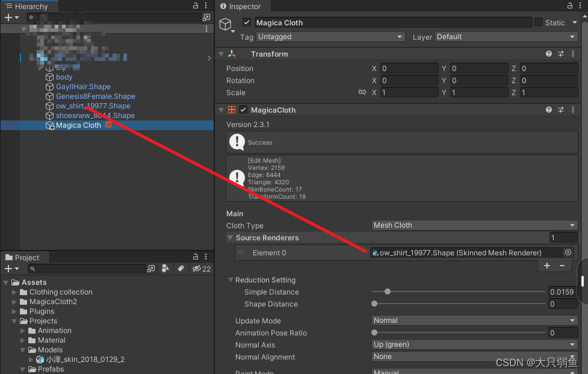Viewport: 588px width, 374px height.
Task: Switch to the Project tab
Action: pos(22,257)
